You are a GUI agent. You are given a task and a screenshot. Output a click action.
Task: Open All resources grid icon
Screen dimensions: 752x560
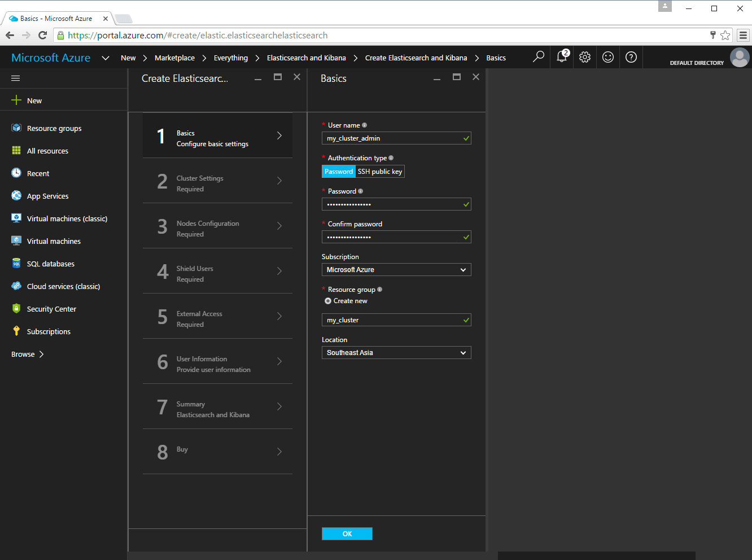click(16, 151)
